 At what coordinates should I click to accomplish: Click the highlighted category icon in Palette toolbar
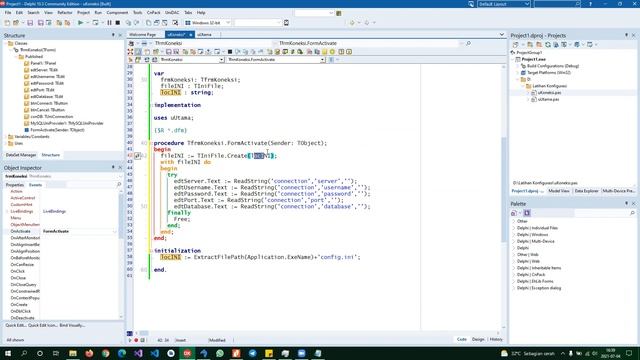tap(527, 213)
